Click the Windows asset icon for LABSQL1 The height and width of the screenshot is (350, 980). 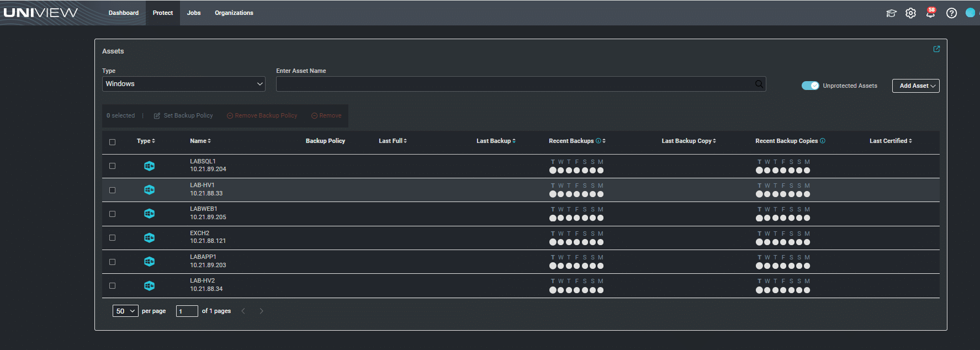(x=149, y=166)
